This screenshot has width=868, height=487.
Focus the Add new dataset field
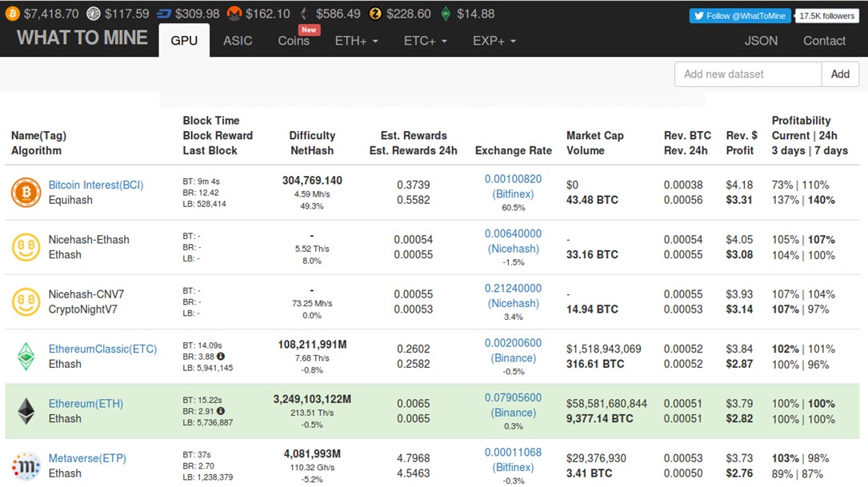pos(748,74)
